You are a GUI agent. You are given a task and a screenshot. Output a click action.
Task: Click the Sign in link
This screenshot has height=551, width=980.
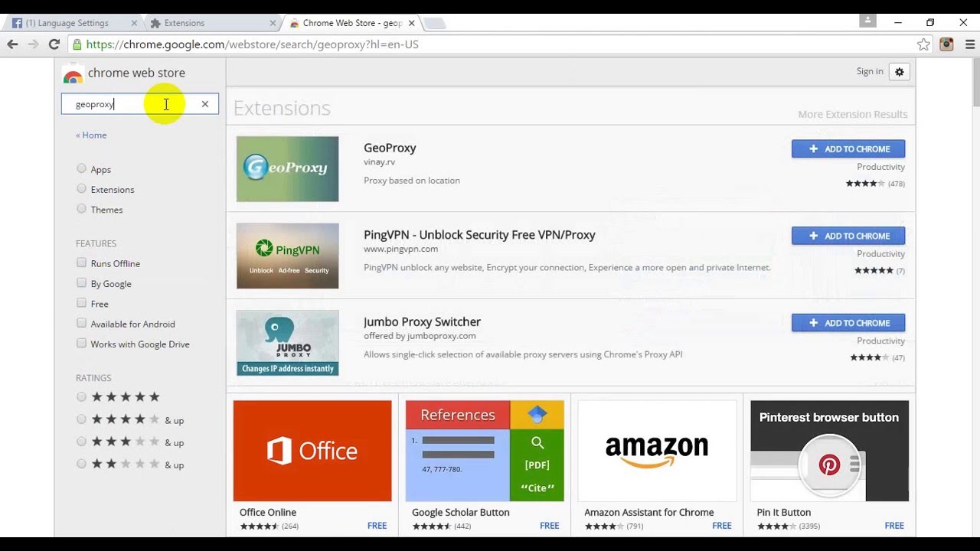870,71
